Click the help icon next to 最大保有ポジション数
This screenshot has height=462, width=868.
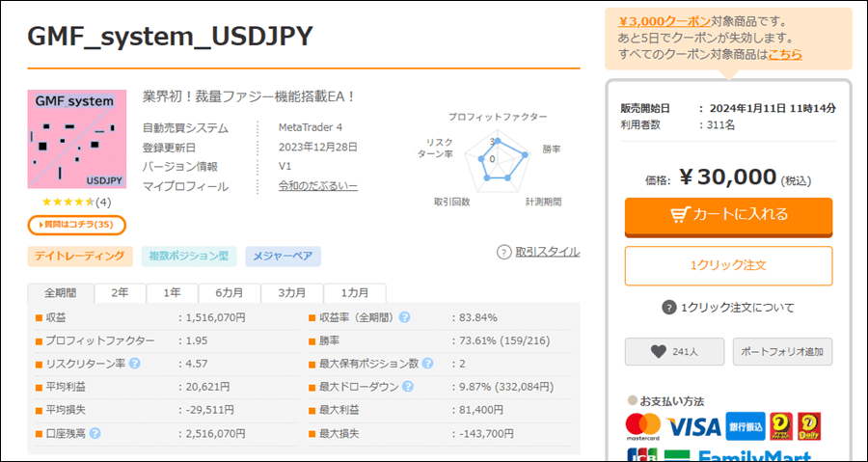click(427, 364)
